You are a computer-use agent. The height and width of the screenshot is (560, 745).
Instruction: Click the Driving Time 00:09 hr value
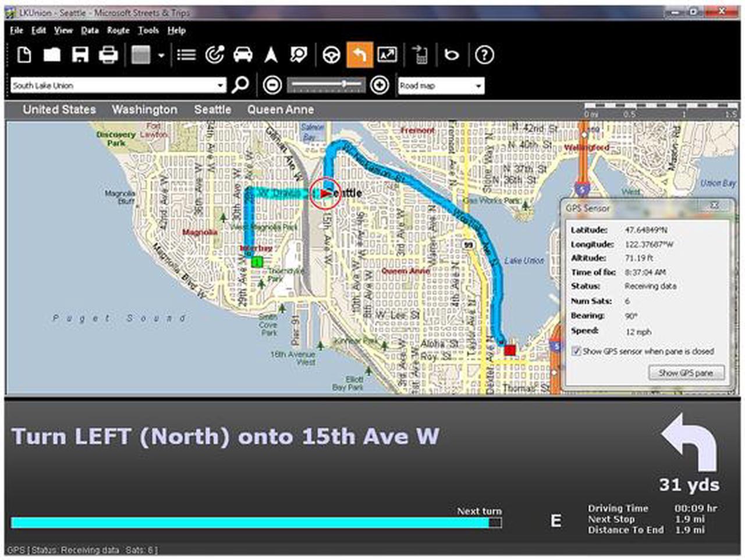click(x=696, y=508)
